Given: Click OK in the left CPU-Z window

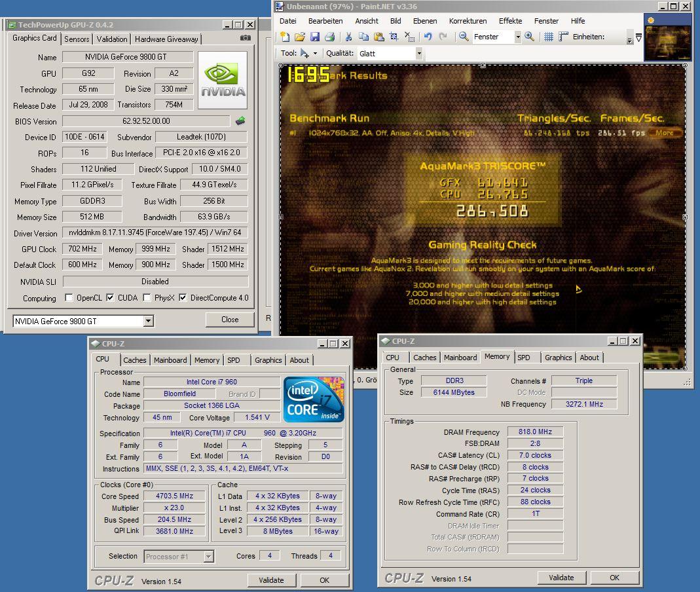Looking at the screenshot, I should 325,580.
